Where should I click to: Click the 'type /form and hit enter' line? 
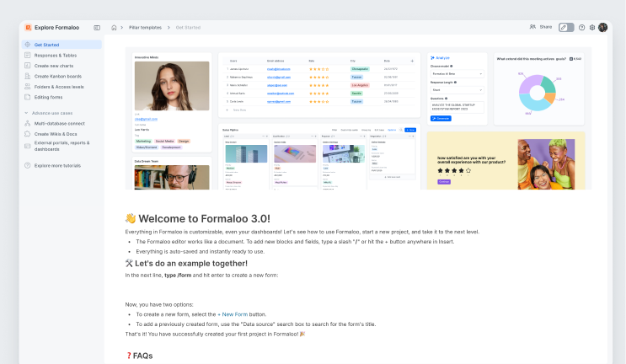point(201,275)
